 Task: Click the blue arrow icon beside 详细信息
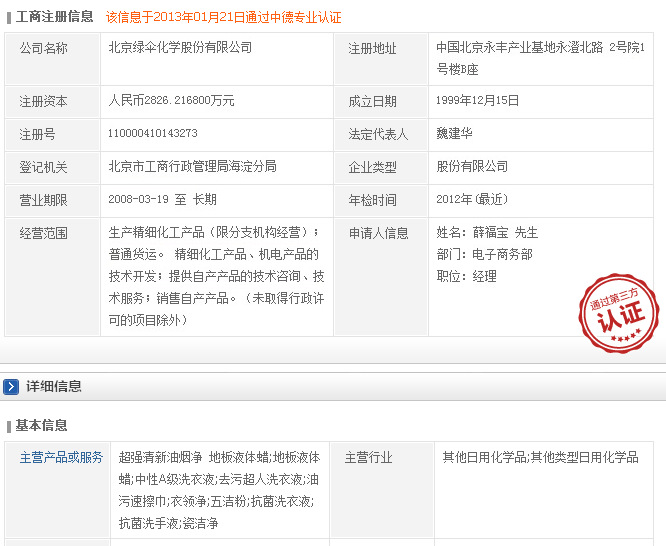11,387
